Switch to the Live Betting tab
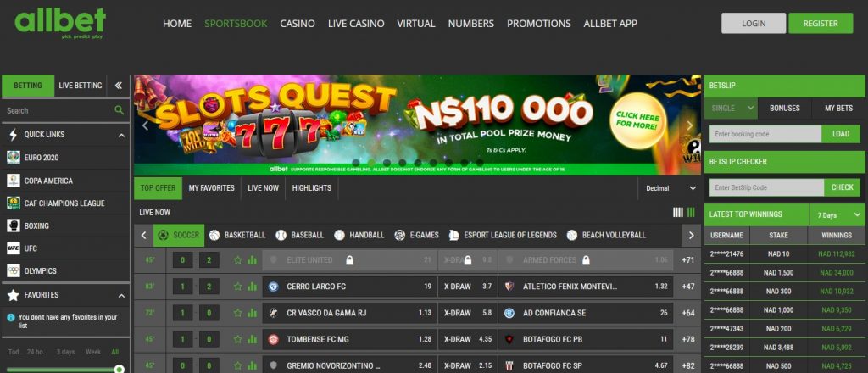Image resolution: width=868 pixels, height=373 pixels. coord(81,86)
